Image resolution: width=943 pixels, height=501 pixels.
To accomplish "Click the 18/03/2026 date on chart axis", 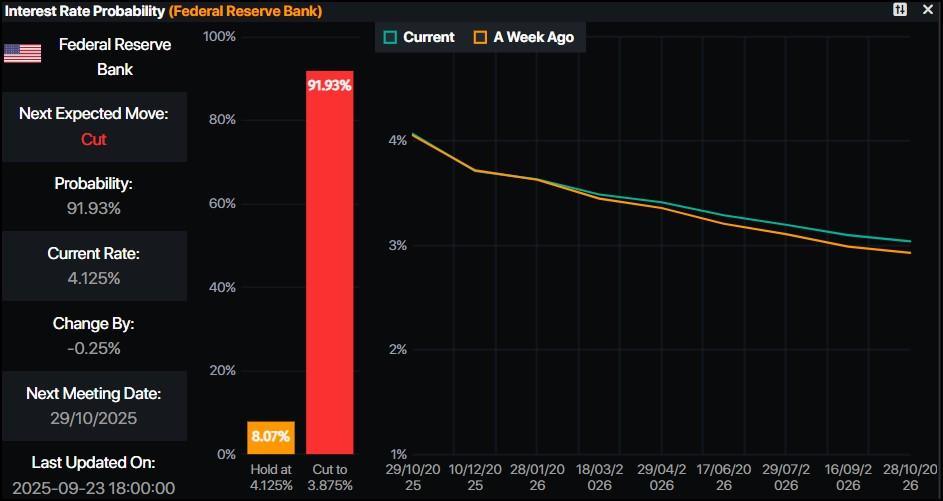I will [599, 476].
